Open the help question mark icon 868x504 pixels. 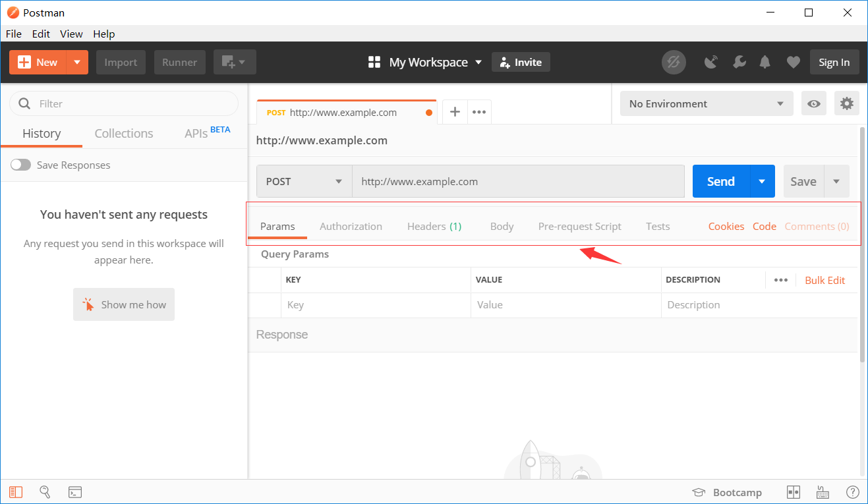(853, 492)
